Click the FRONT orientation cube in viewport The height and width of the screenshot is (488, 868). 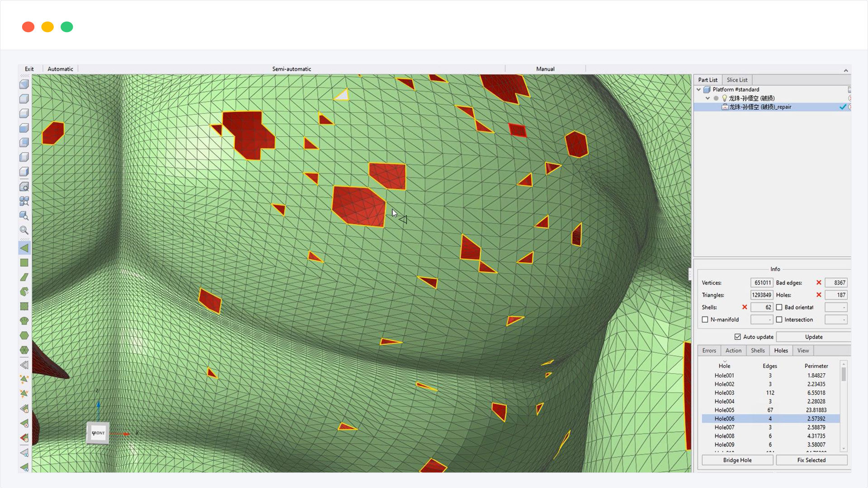pos(98,433)
